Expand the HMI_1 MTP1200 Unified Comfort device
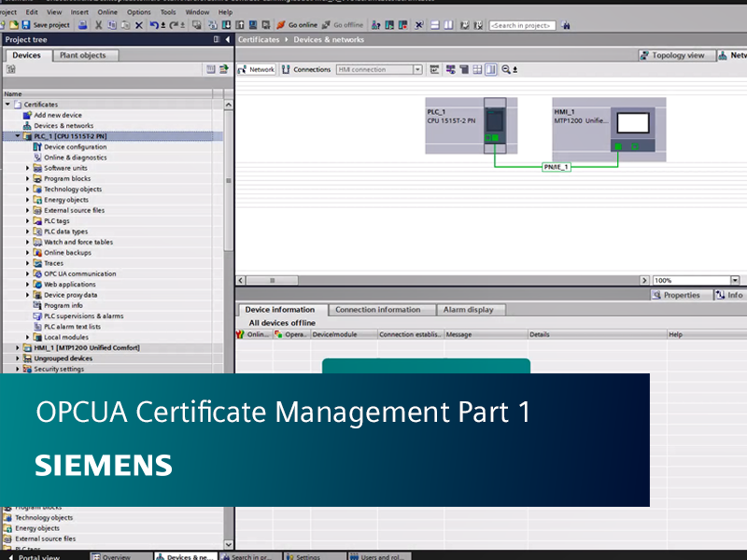 pos(16,347)
